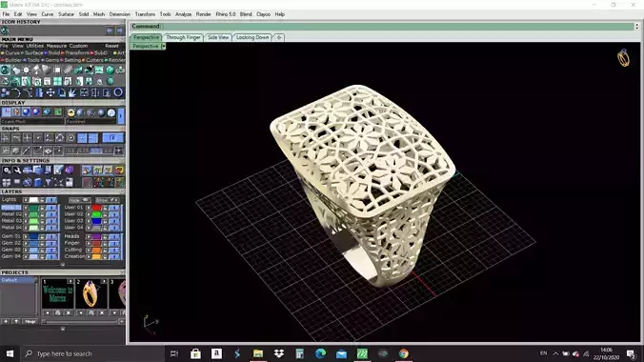Click the arrow beside the Metal 03 layer
Image resolution: width=644 pixels, height=362 pixels.
point(26,221)
